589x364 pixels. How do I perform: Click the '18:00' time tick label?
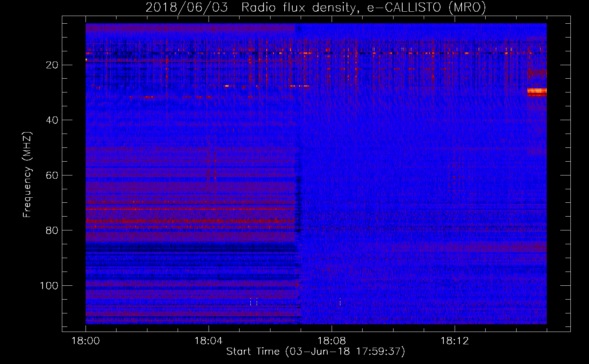click(x=86, y=341)
